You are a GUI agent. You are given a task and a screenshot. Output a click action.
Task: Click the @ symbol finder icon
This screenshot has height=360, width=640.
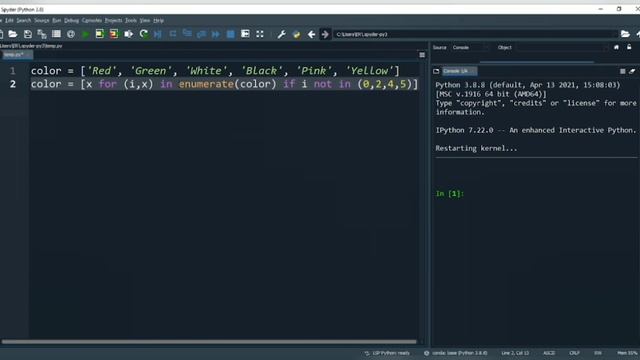[71, 34]
